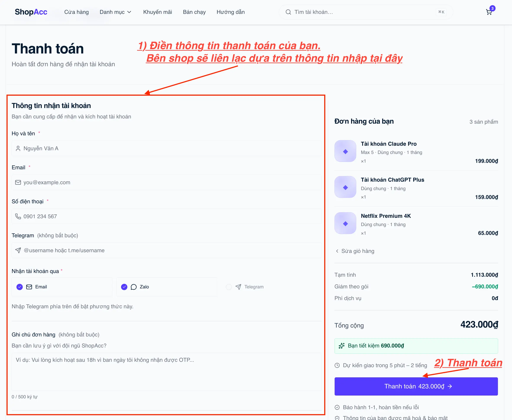Click the chevron left of Sửa giỏ hàng
This screenshot has height=420, width=512.
point(337,251)
